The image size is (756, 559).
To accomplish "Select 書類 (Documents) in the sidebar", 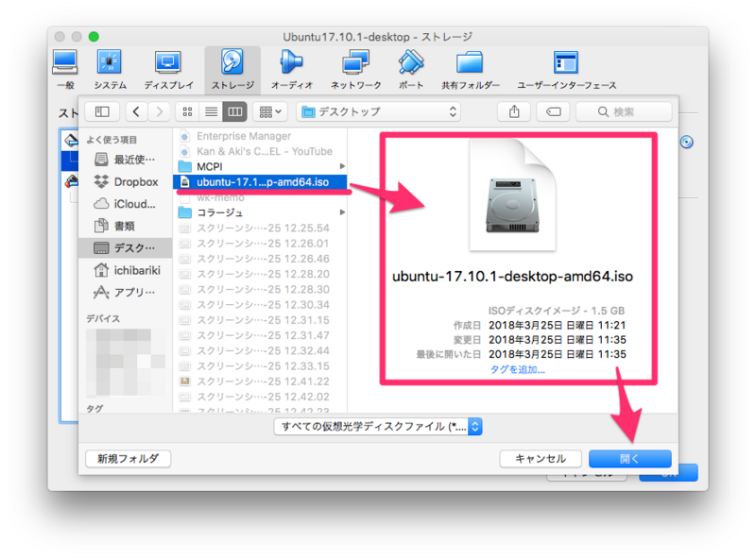I will click(126, 226).
